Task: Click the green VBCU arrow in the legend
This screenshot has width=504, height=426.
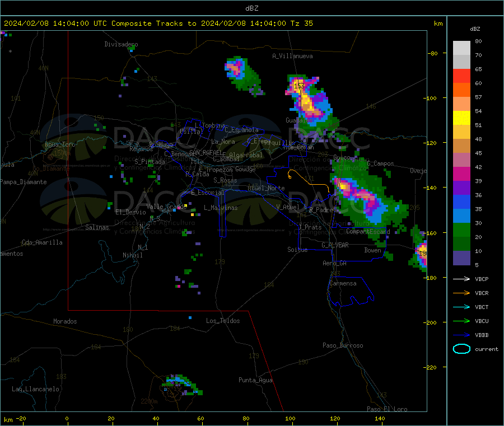Action: point(461,321)
